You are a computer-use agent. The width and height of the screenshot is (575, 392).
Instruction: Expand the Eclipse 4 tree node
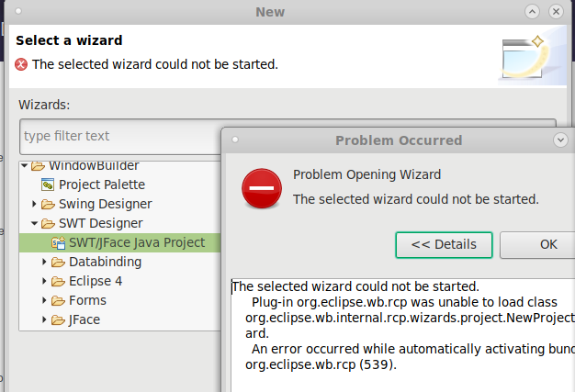[44, 281]
